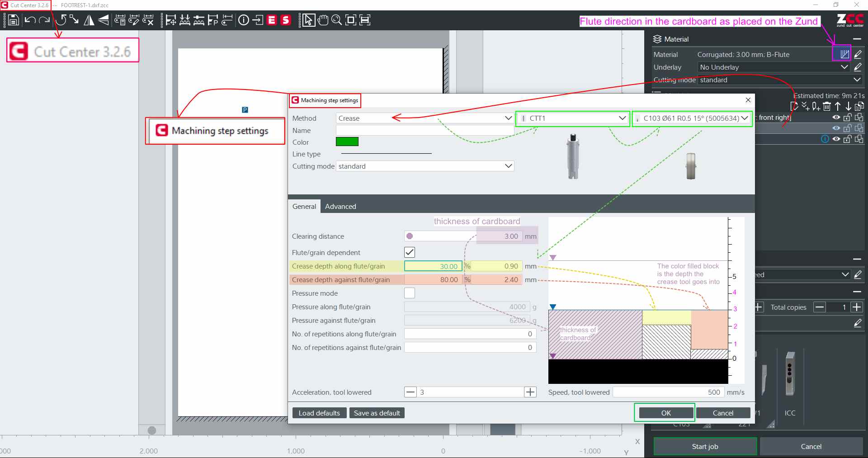Image resolution: width=868 pixels, height=458 pixels.
Task: Click the Clearing distance slider handle
Action: pos(410,236)
